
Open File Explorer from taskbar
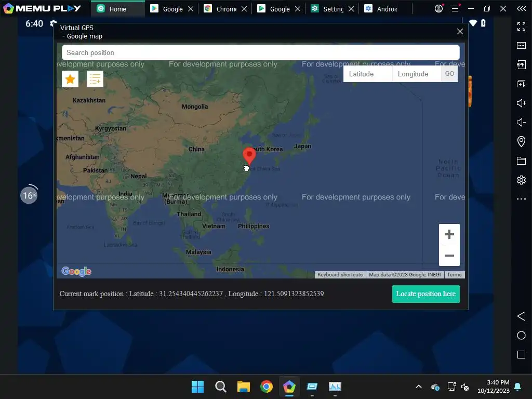click(x=243, y=387)
